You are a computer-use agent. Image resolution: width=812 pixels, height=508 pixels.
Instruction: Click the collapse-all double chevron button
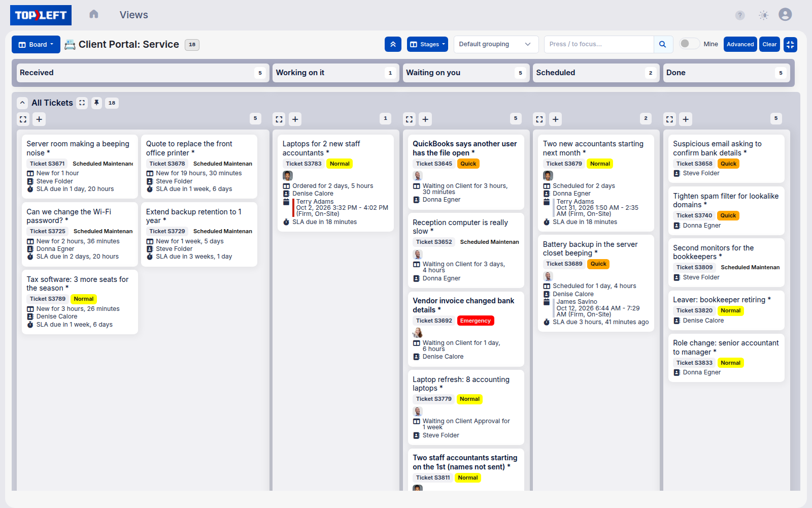pyautogui.click(x=393, y=44)
